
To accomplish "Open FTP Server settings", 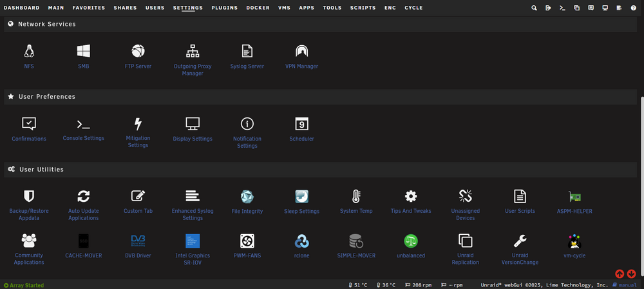I will click(138, 57).
